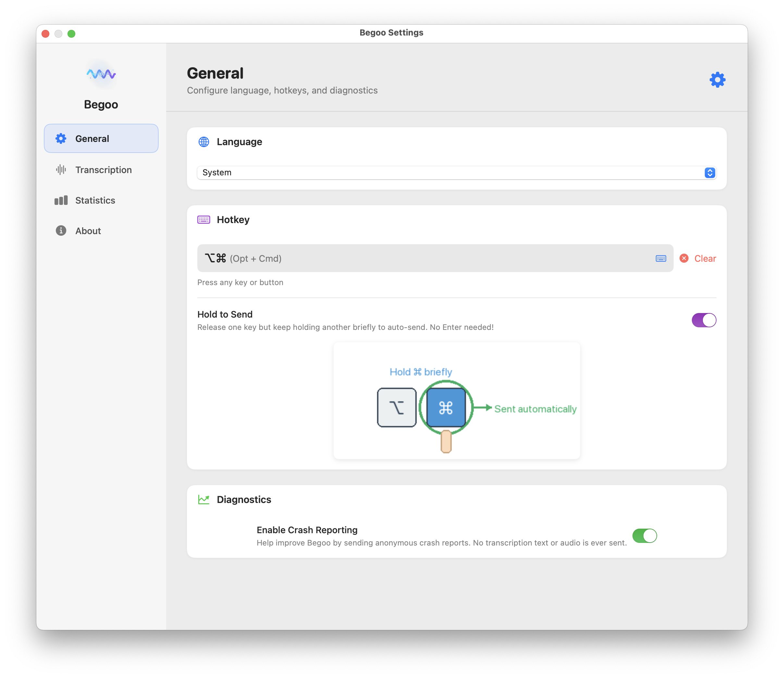The width and height of the screenshot is (784, 678).
Task: Click the bar chart icon beside Statistics
Action: tap(61, 200)
